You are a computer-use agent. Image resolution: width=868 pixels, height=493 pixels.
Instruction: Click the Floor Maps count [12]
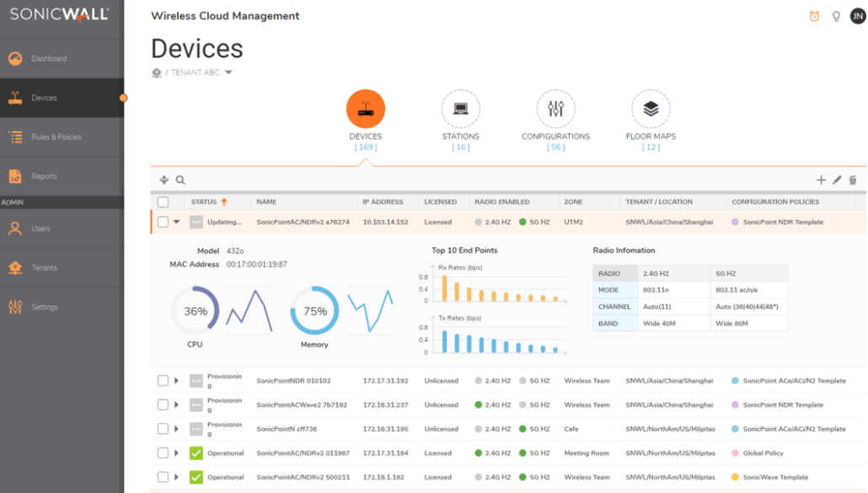(x=651, y=147)
